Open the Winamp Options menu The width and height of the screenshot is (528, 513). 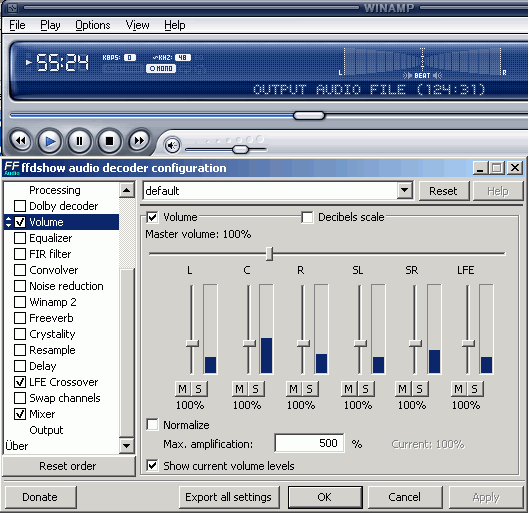click(x=93, y=25)
